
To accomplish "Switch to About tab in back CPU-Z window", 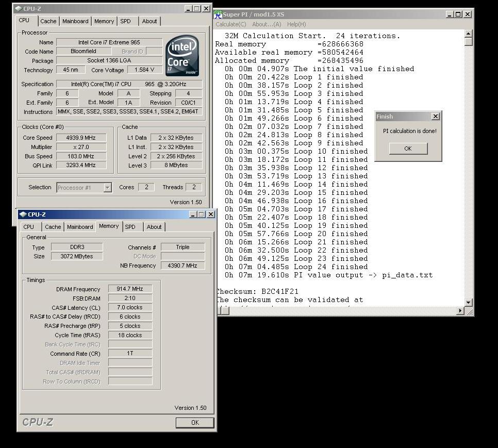I will pyautogui.click(x=150, y=21).
